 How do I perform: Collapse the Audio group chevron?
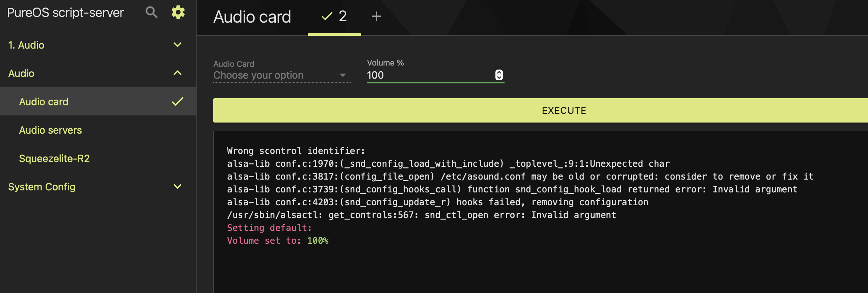pyautogui.click(x=178, y=73)
